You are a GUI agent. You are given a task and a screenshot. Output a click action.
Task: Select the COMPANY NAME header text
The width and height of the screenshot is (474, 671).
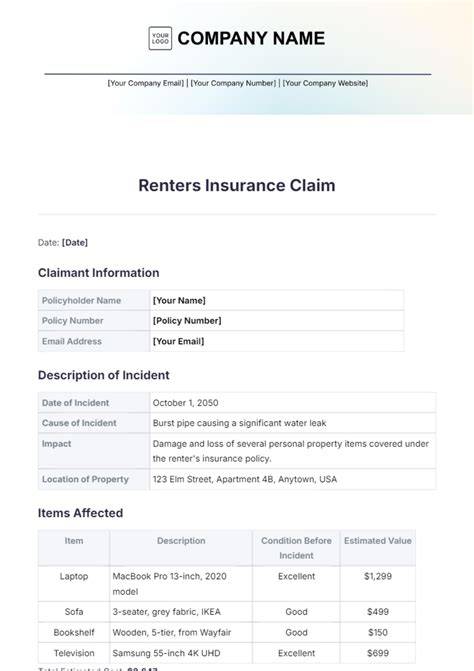(x=251, y=39)
